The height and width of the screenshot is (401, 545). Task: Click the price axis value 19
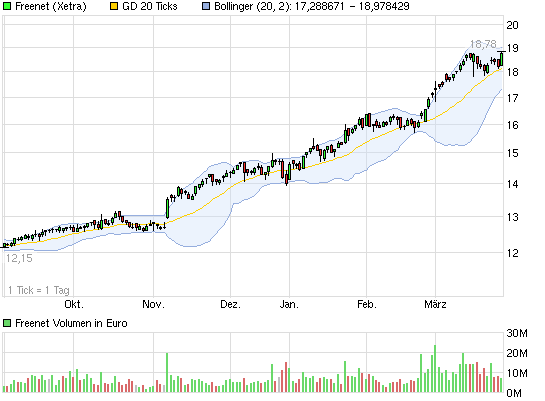coord(512,48)
